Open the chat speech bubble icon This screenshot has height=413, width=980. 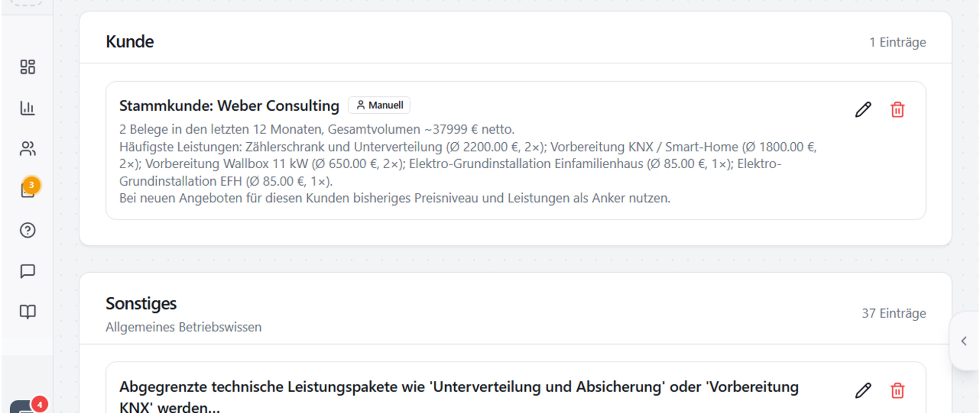[28, 271]
